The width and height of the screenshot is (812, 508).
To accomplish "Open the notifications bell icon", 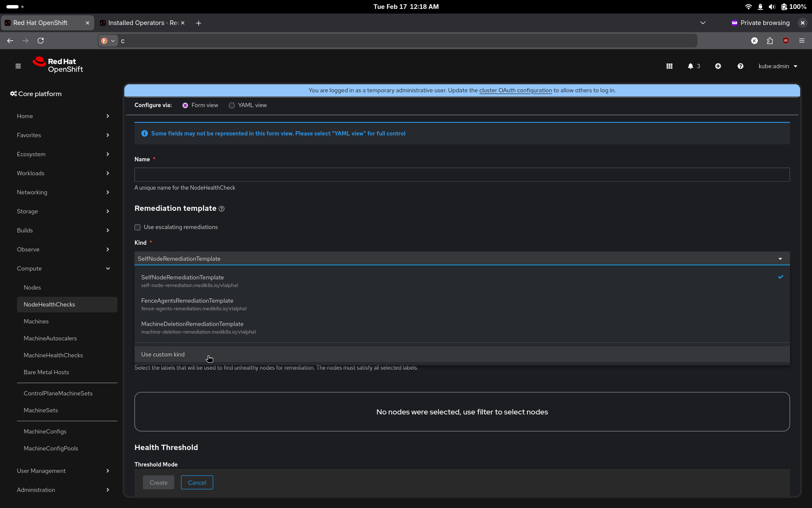I will coord(691,66).
